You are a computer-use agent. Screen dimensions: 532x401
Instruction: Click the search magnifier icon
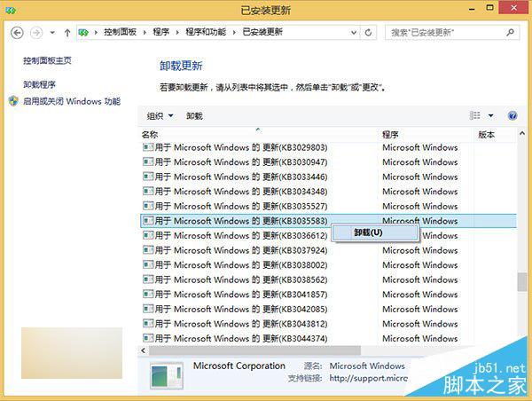pos(510,33)
